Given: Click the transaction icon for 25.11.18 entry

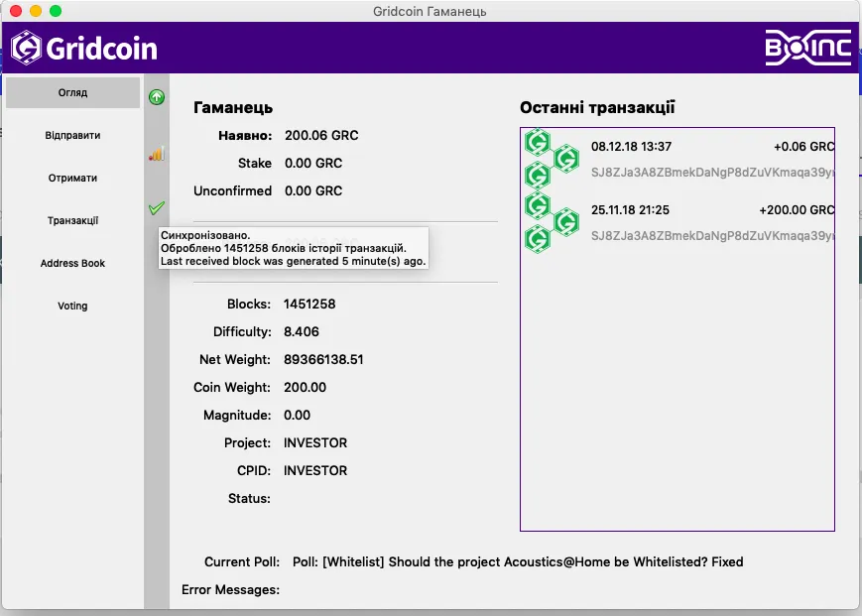Looking at the screenshot, I should click(x=552, y=222).
